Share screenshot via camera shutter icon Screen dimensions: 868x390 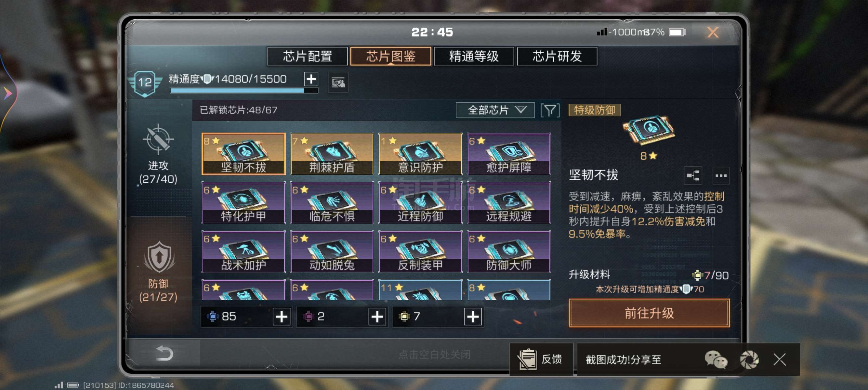749,359
